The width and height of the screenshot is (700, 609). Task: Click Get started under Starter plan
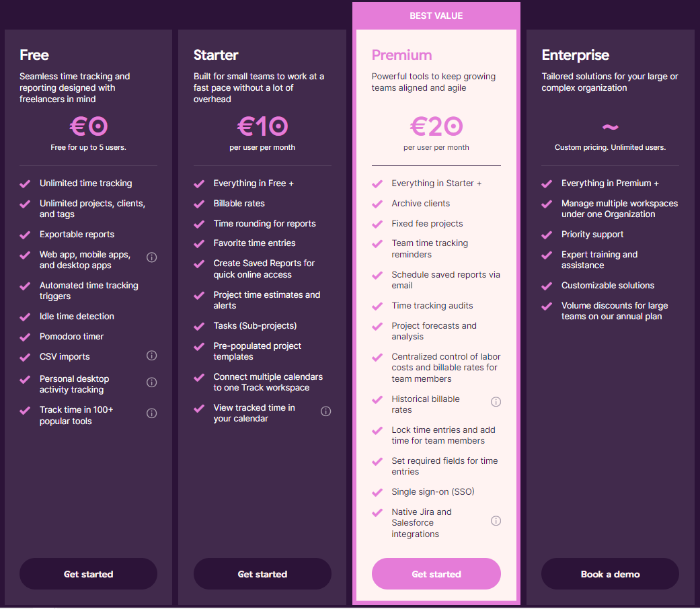(262, 574)
